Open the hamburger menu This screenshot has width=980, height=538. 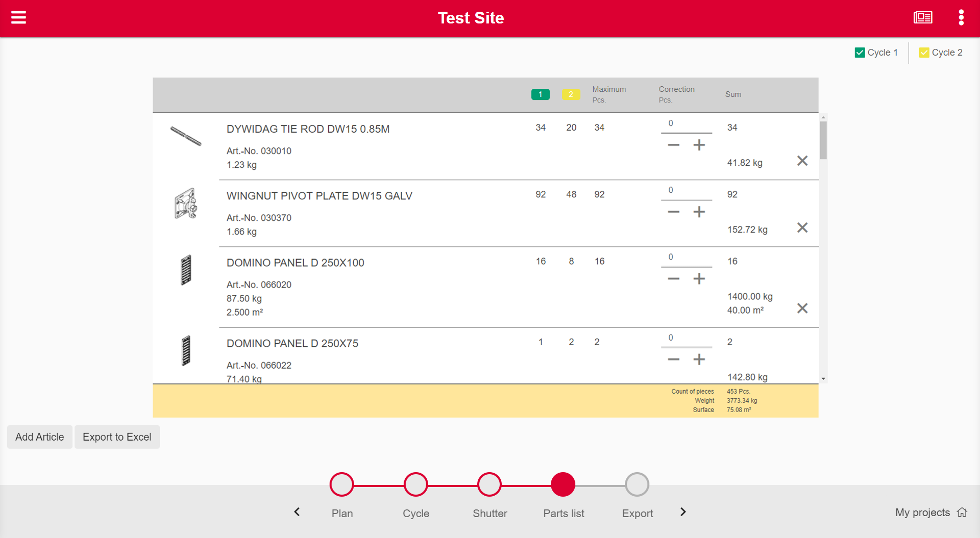(x=19, y=18)
